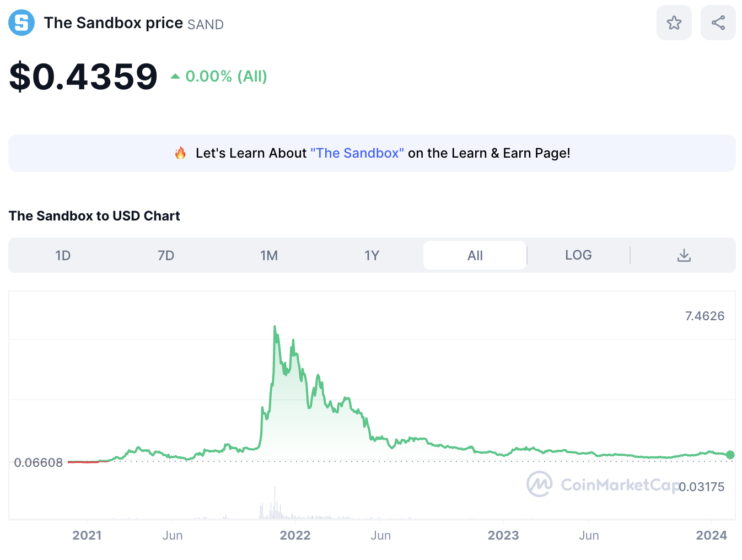Image resolution: width=742 pixels, height=560 pixels.
Task: Select the 1D time range
Action: [x=63, y=255]
